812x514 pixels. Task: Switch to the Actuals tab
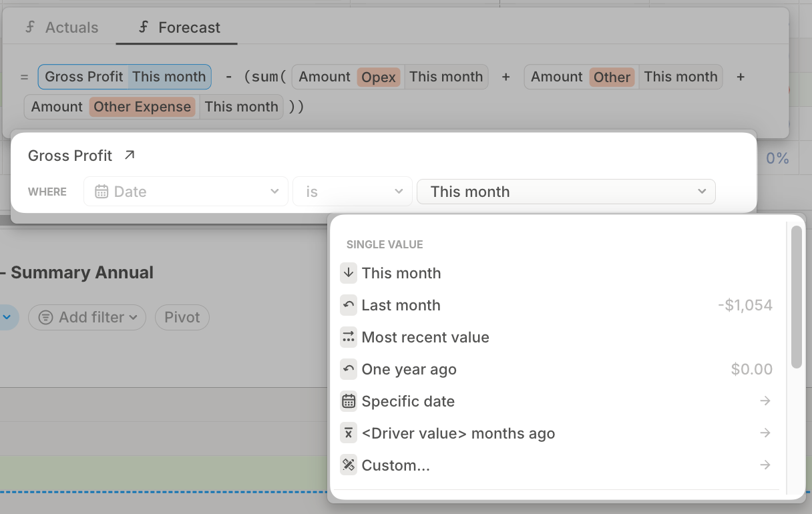point(61,27)
